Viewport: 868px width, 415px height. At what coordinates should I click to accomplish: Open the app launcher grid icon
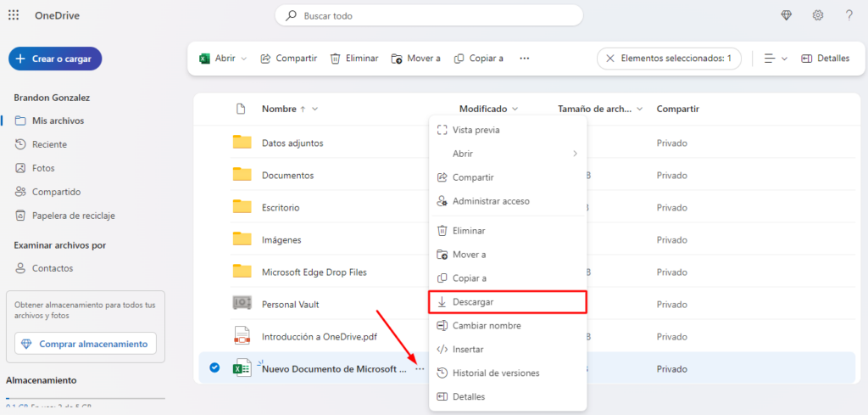(14, 15)
